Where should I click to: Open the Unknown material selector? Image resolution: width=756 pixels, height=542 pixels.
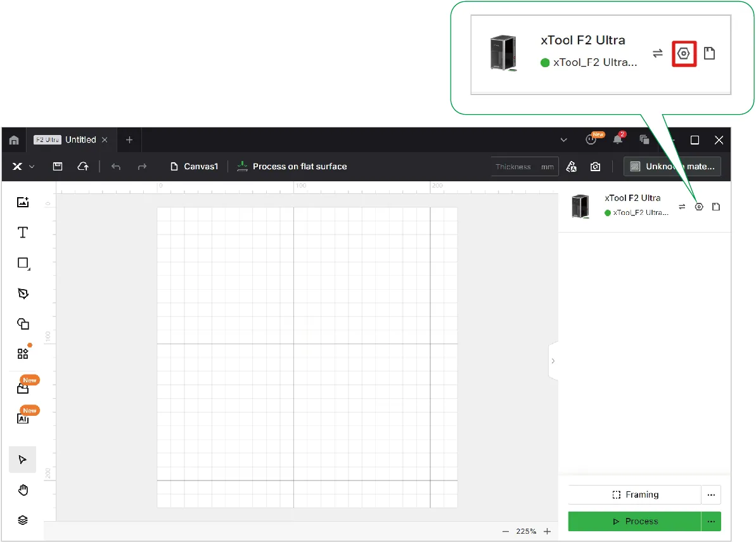672,166
